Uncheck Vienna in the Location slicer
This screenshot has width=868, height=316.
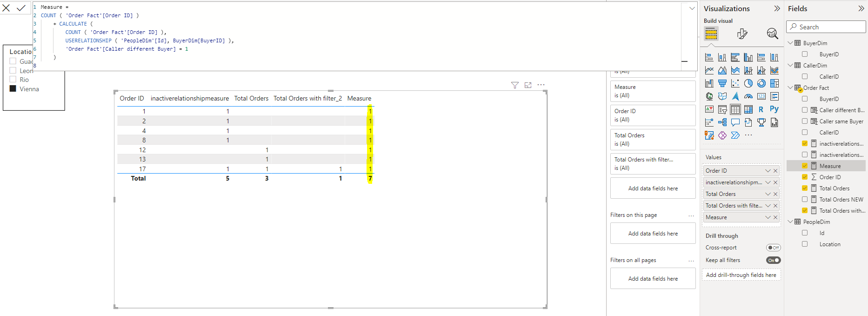[13, 88]
